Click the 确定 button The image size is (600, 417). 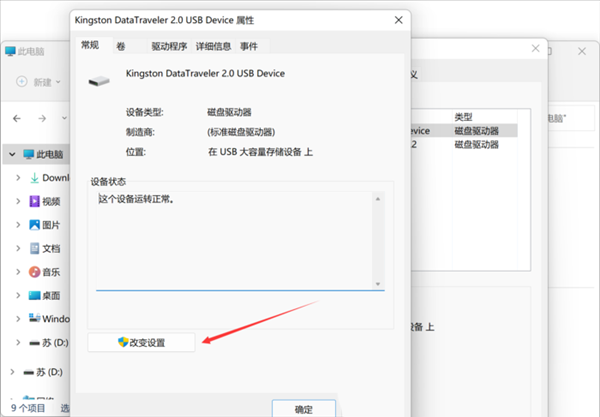(304, 409)
